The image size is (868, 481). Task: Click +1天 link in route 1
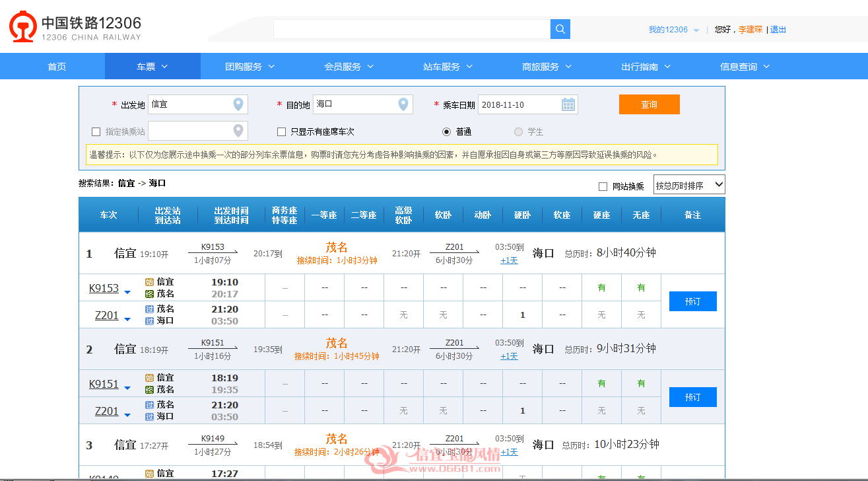(509, 260)
